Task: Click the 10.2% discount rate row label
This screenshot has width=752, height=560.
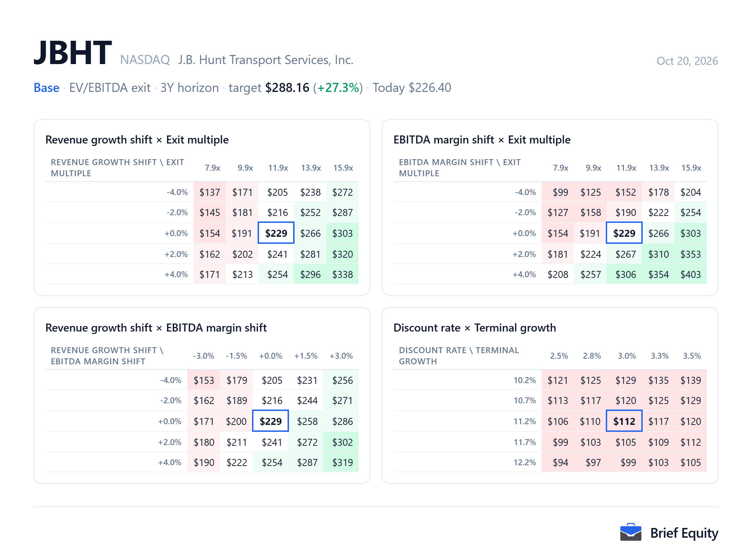Action: point(525,380)
